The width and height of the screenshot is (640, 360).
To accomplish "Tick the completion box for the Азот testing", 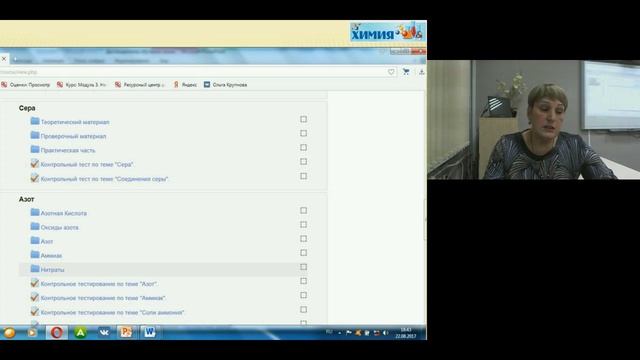I will click(x=303, y=281).
